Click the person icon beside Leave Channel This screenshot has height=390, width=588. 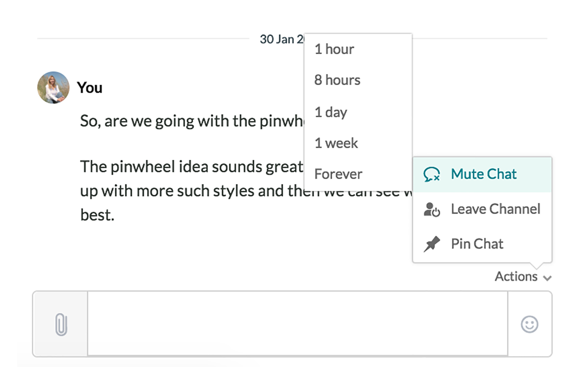pos(431,210)
